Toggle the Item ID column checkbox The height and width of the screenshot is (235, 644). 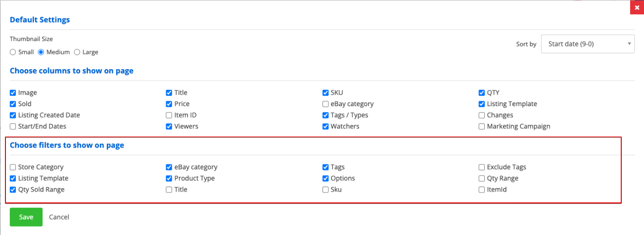click(x=169, y=116)
